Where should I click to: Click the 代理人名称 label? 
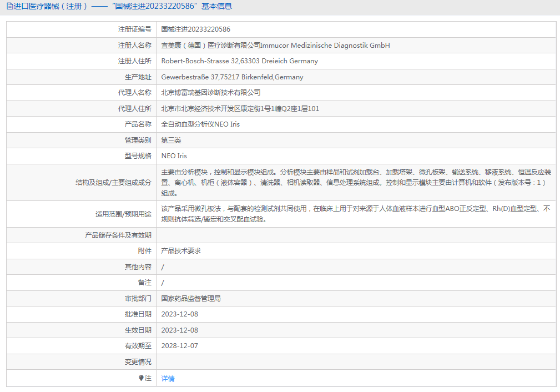pyautogui.click(x=135, y=93)
